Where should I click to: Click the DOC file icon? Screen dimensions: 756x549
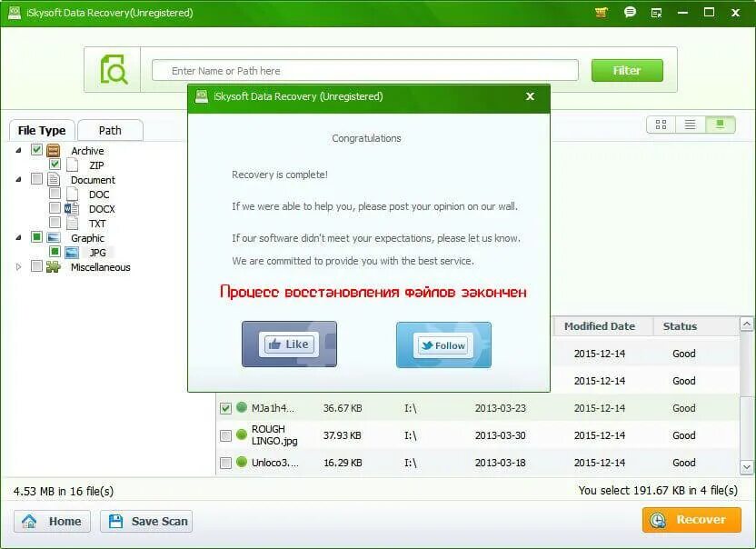(x=72, y=194)
